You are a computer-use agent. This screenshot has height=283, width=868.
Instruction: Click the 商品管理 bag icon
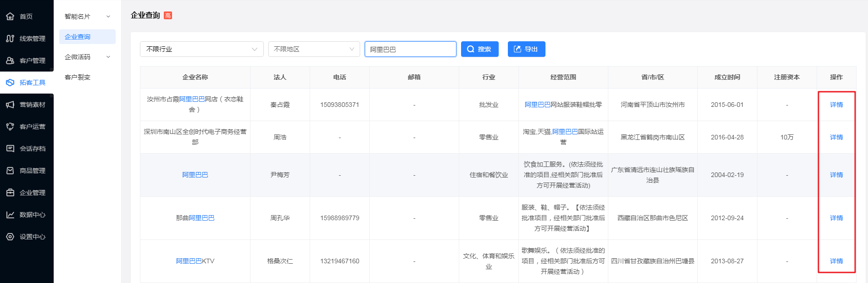click(10, 171)
